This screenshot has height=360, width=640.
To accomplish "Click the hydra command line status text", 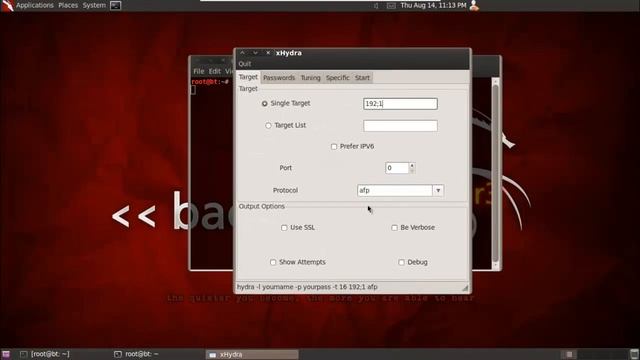I will point(307,287).
